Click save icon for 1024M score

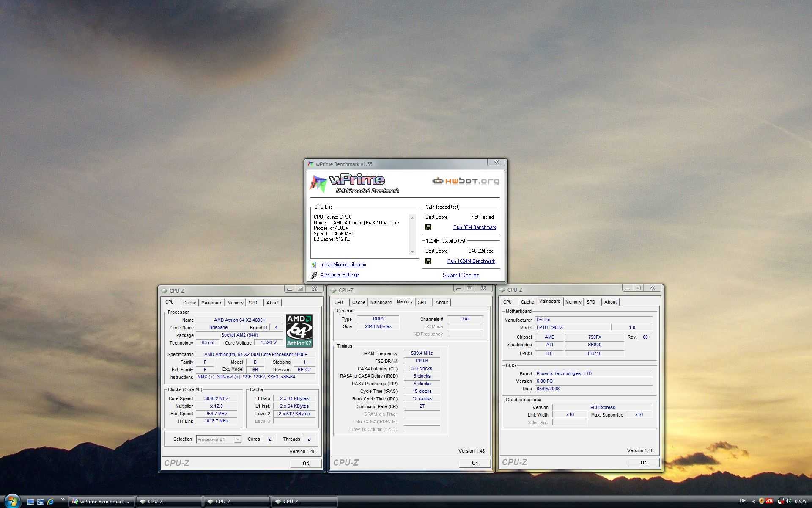tap(428, 261)
